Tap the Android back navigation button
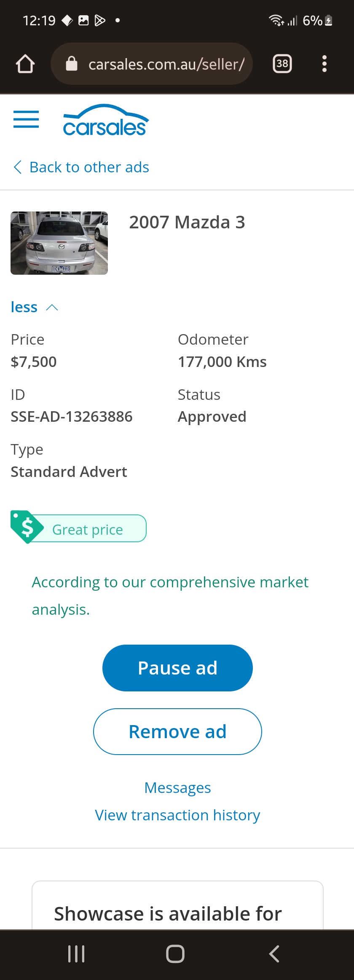The image size is (354, 980). pyautogui.click(x=274, y=953)
